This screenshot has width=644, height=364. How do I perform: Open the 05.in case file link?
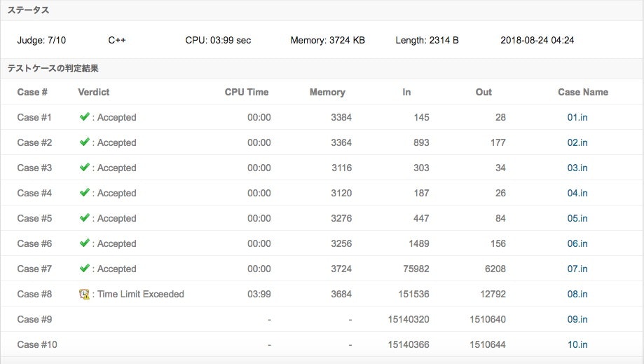click(x=577, y=219)
